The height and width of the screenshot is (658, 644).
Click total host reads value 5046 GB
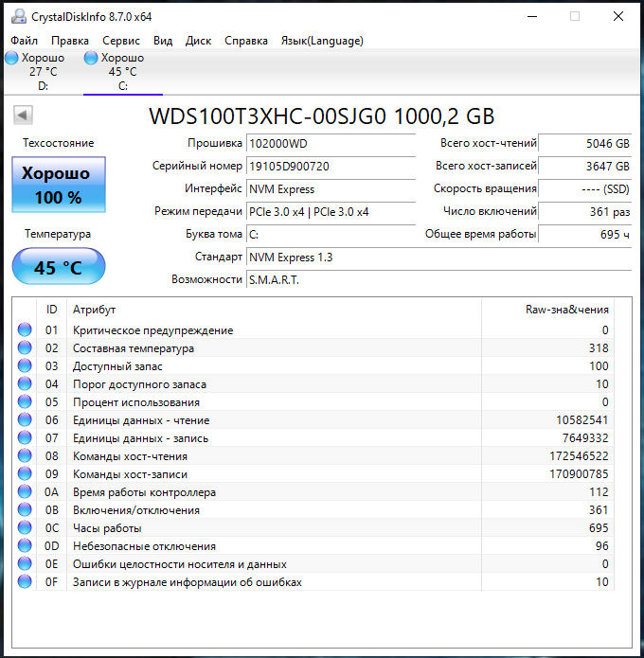(x=584, y=144)
